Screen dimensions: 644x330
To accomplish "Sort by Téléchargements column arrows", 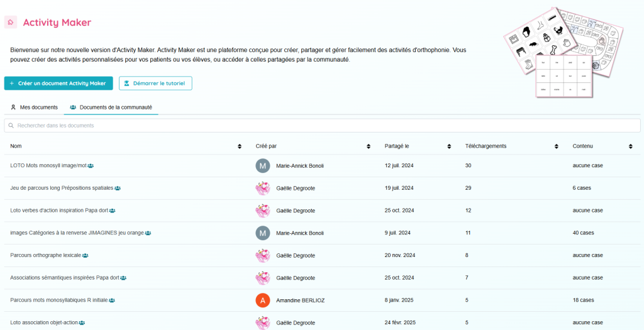I will 557,146.
